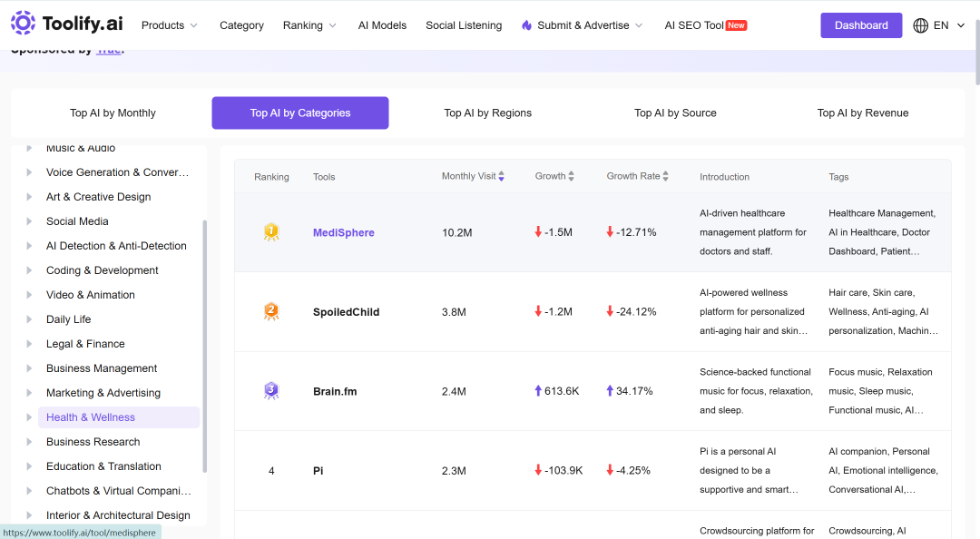Image resolution: width=980 pixels, height=539 pixels.
Task: Switch to Top AI by Monthly tab
Action: pos(113,113)
